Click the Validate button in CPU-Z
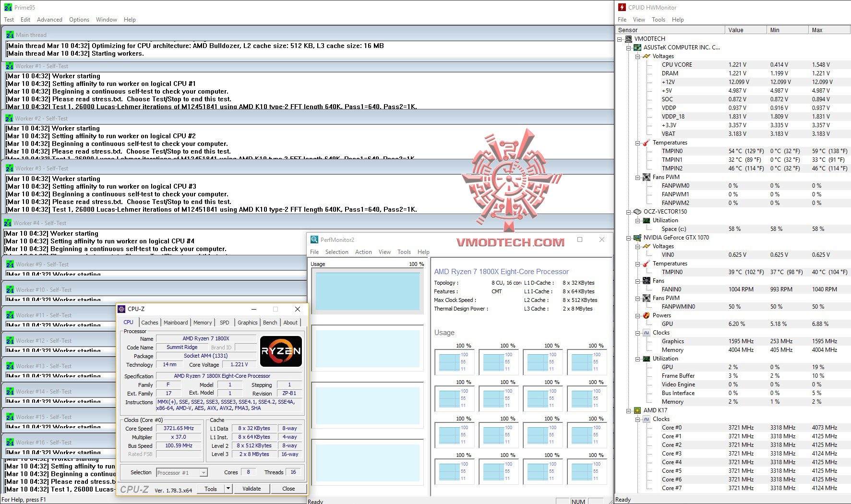Viewport: 851px width, 504px height. [x=252, y=489]
